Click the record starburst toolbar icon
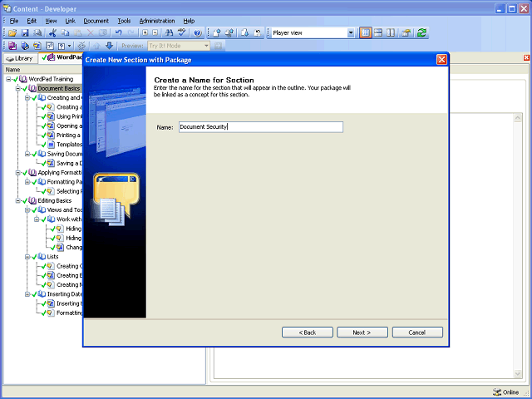Viewport: 532px width, 399px height. point(81,46)
